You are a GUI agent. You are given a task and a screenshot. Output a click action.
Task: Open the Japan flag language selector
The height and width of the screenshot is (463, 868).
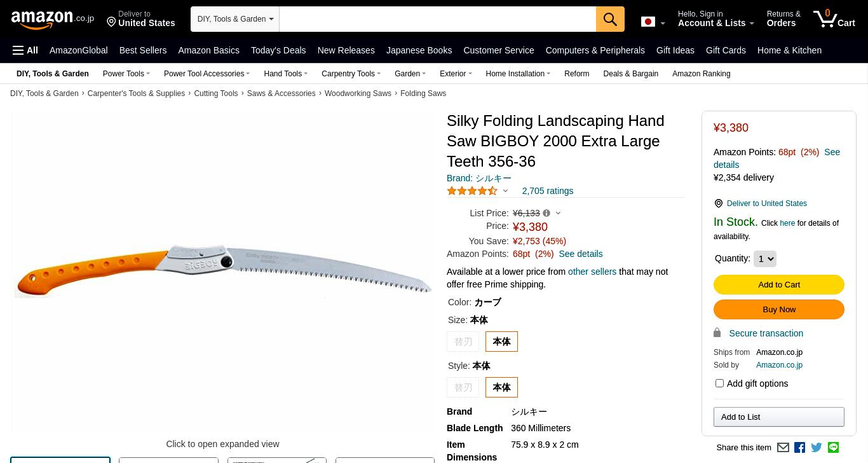click(x=653, y=22)
